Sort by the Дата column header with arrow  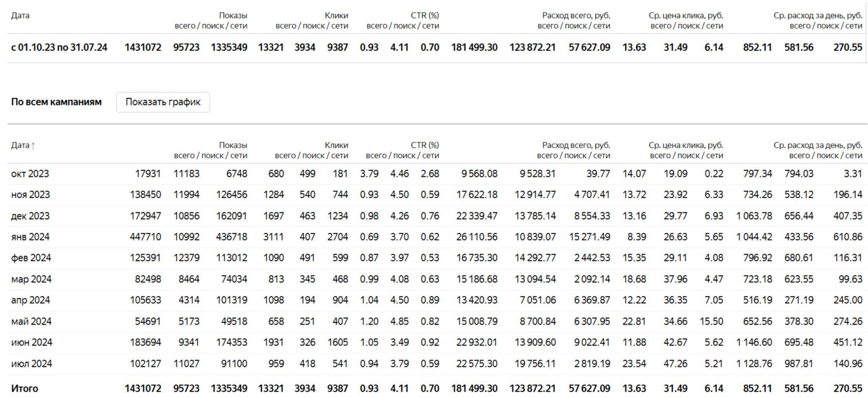pos(23,145)
